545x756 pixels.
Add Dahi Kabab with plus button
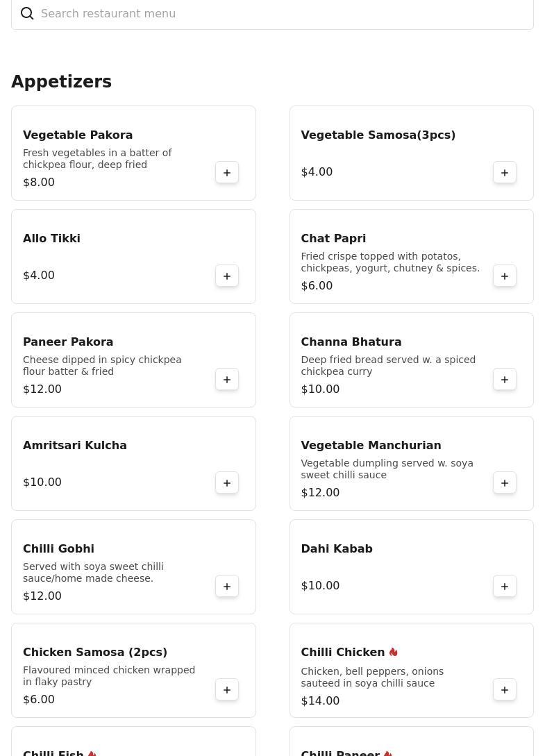pos(505,587)
